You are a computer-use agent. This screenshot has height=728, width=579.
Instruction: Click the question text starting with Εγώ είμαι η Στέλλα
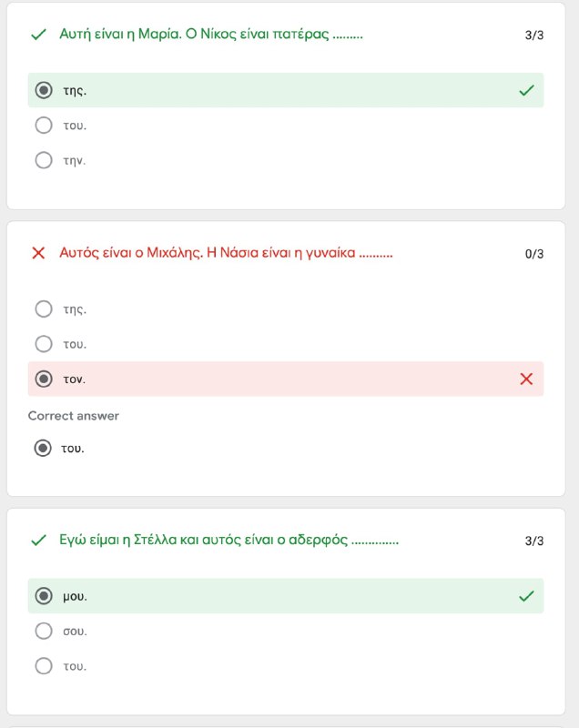pyautogui.click(x=229, y=540)
